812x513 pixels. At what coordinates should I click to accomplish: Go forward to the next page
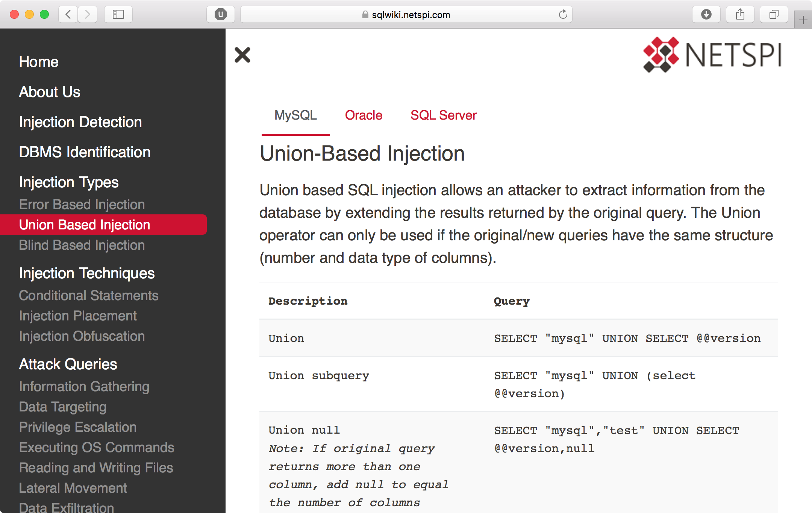point(88,15)
